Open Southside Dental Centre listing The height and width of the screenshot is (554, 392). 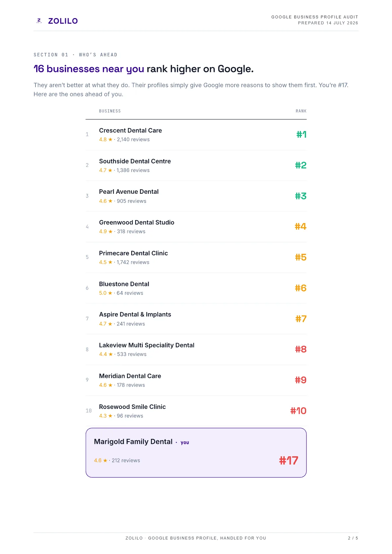135,161
